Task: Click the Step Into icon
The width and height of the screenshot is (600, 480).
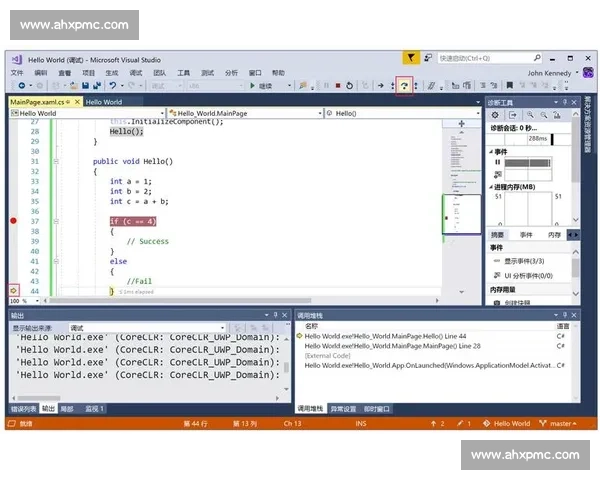Action: coord(393,85)
